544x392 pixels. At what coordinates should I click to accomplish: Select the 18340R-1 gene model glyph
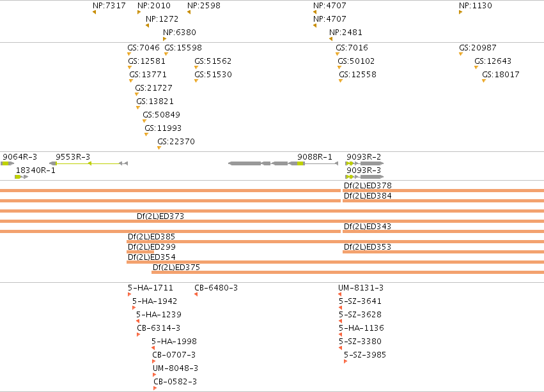pos(22,177)
